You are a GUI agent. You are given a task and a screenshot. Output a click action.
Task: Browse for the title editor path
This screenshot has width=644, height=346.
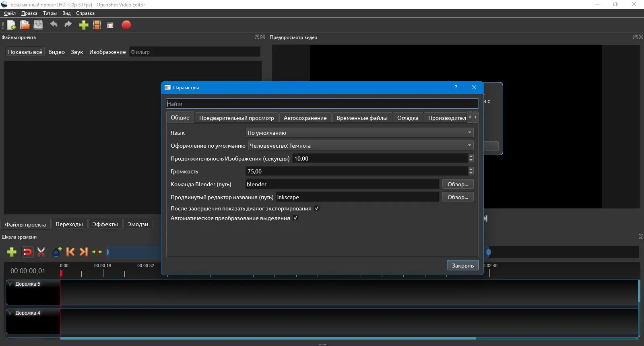458,197
